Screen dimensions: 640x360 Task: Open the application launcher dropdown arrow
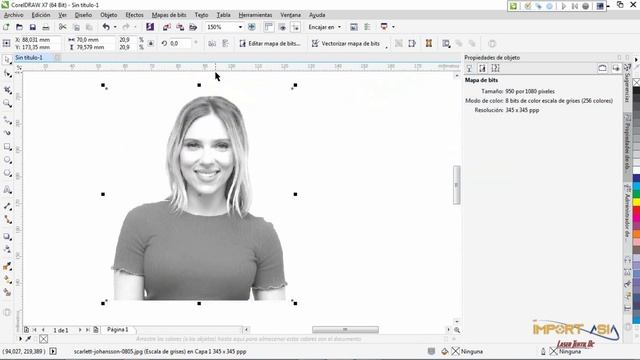coord(393,27)
